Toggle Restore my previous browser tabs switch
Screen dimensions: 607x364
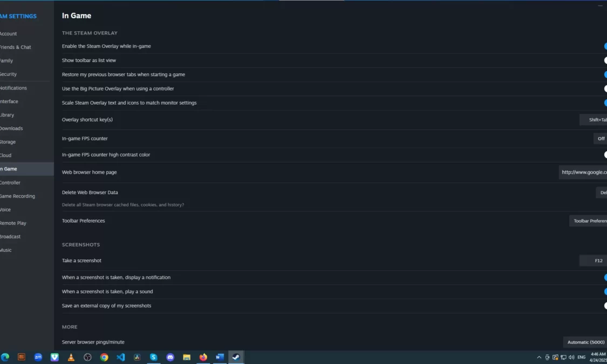click(605, 74)
